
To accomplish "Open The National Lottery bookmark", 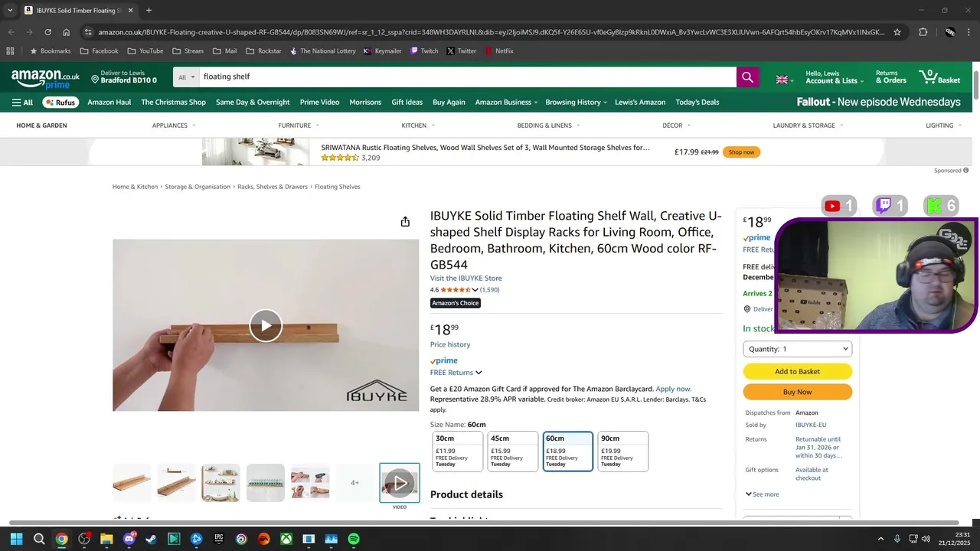I will click(x=322, y=51).
